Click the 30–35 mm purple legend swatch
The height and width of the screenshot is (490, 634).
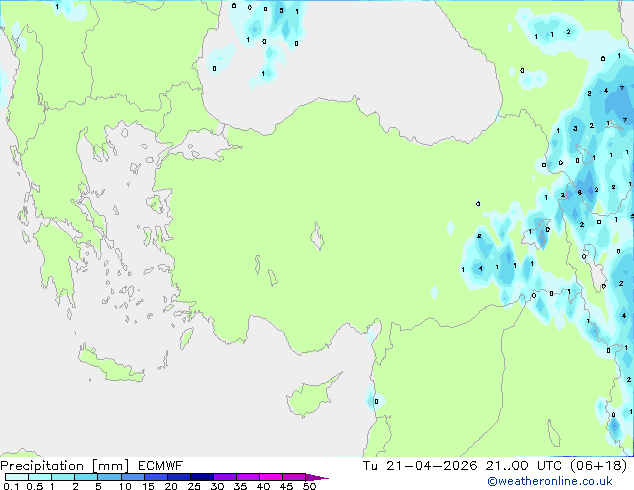[x=224, y=477]
